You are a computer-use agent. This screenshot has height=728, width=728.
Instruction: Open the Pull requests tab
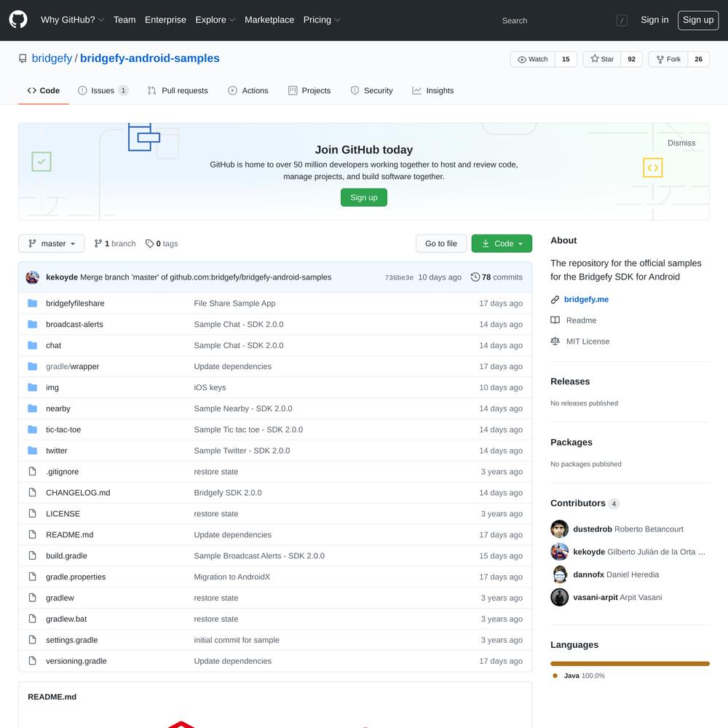point(178,90)
